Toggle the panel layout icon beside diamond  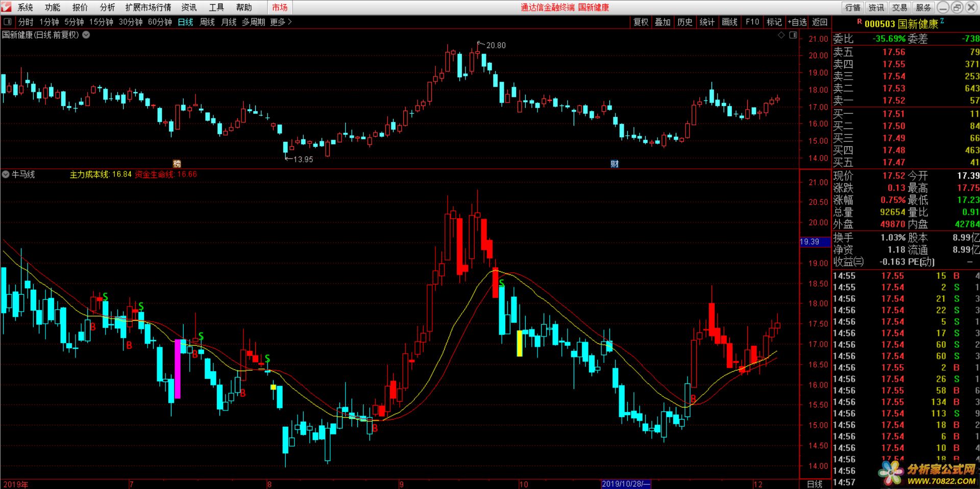pyautogui.click(x=793, y=35)
